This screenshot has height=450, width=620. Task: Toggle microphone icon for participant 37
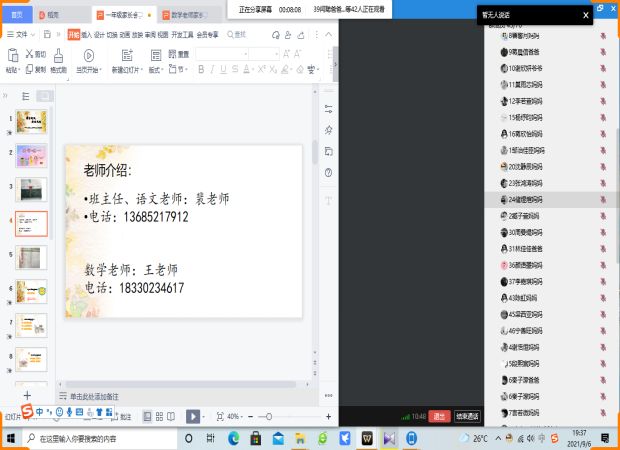[x=603, y=282]
